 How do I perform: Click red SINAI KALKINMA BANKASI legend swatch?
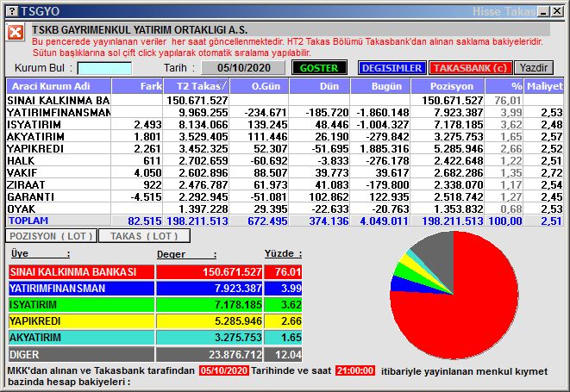[81, 272]
